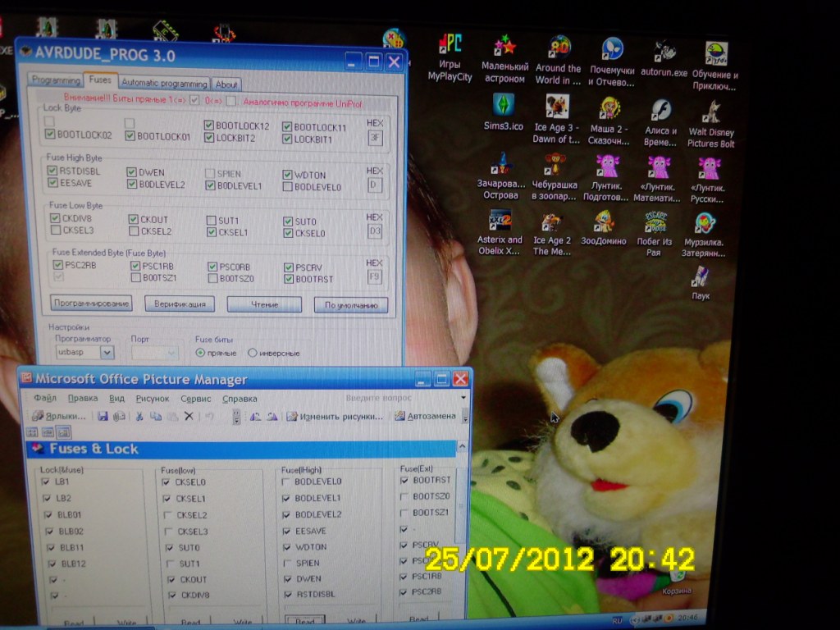Viewport: 840px width, 630px height.
Task: Click the Алиса и Време... desktop icon
Action: tap(660, 123)
